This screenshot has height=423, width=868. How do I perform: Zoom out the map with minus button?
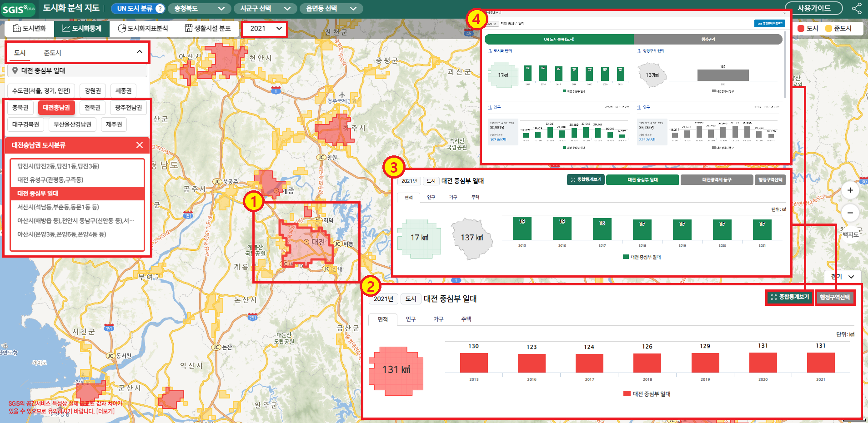(x=850, y=213)
